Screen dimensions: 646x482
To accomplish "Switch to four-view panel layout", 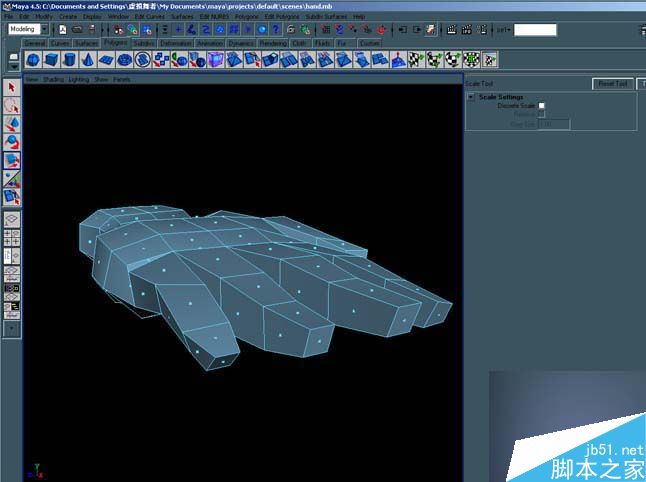I will coord(12,239).
